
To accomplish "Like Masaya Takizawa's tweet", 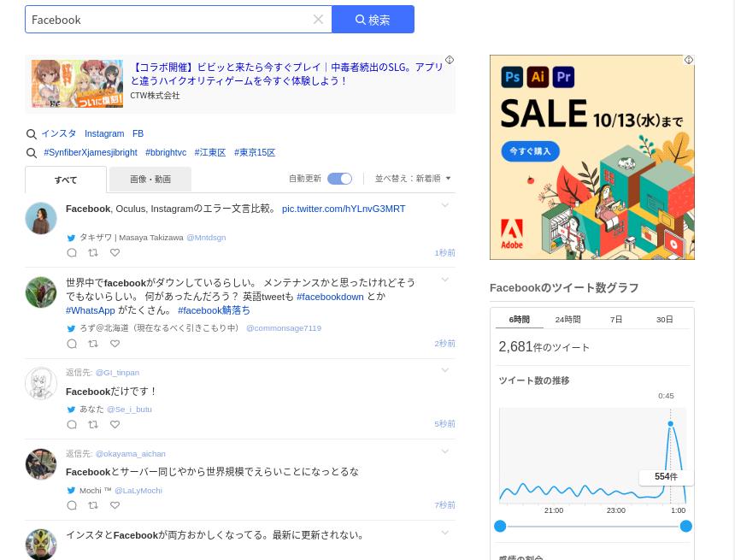I will pos(115,252).
